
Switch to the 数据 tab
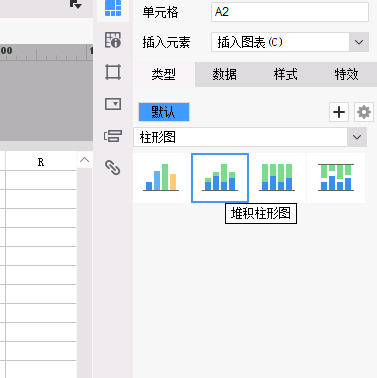click(x=225, y=74)
